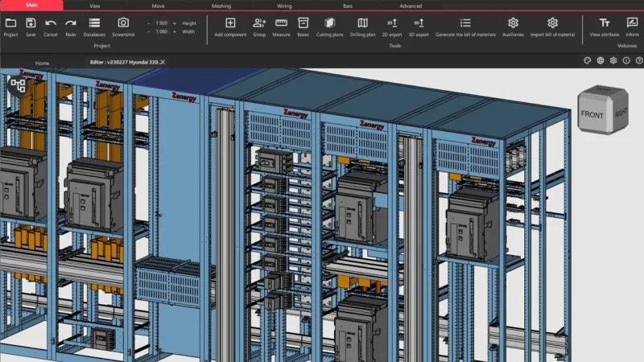Increase the Height value with plus
This screenshot has height=362, width=644.
175,23
